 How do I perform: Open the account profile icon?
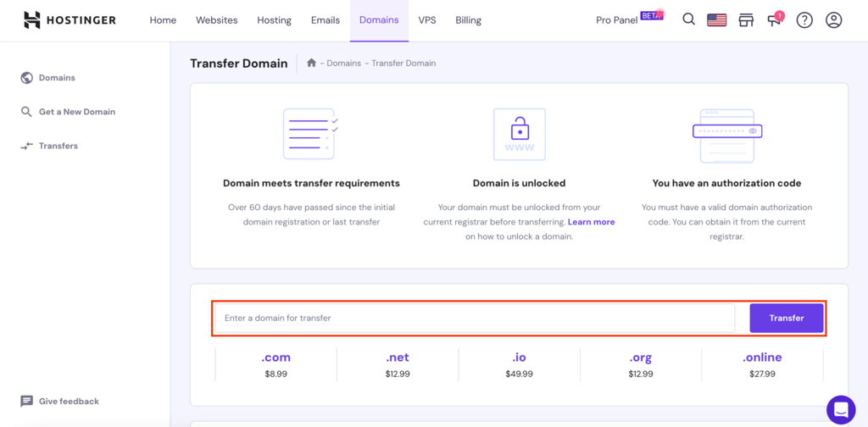click(834, 20)
